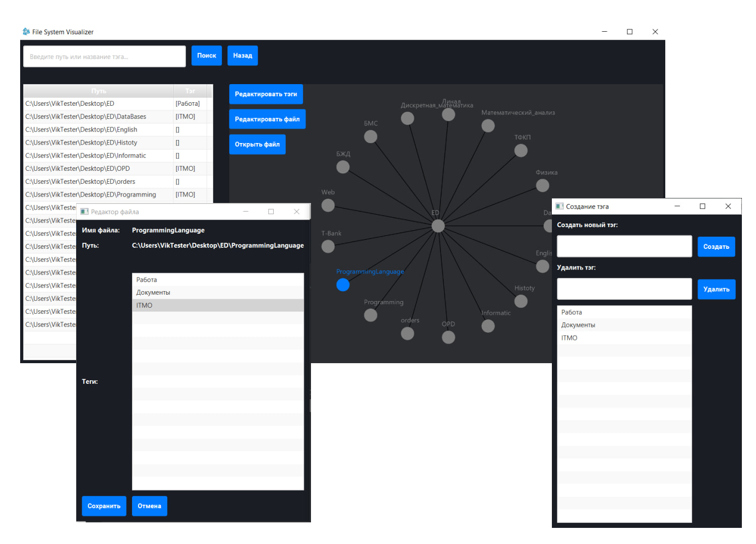Minimize the Создание тэга window
Screen dimensions: 756x544
click(677, 206)
